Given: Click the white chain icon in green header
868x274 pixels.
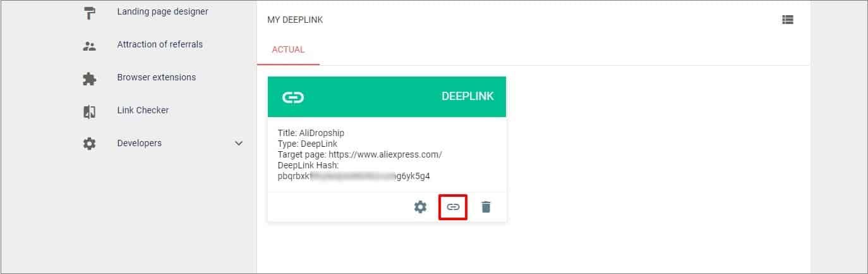Looking at the screenshot, I should (x=292, y=97).
